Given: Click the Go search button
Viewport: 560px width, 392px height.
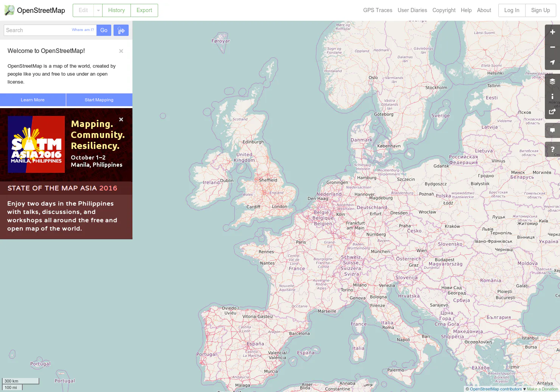Looking at the screenshot, I should 104,30.
